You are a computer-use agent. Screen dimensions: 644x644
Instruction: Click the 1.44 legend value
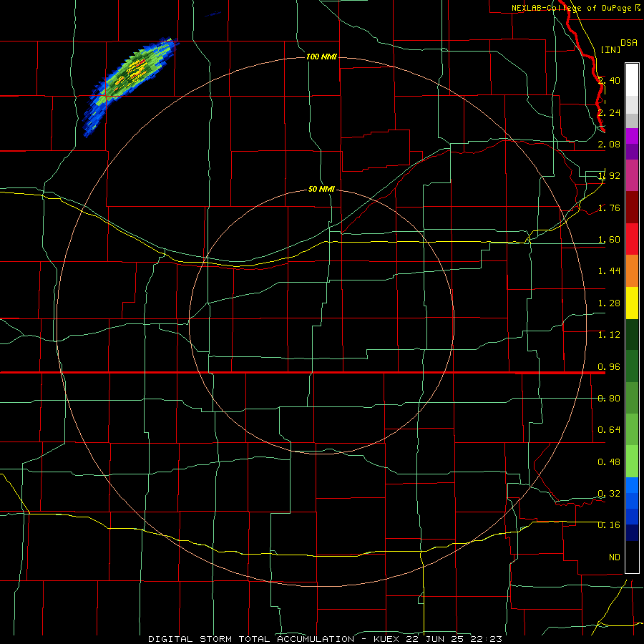[609, 270]
